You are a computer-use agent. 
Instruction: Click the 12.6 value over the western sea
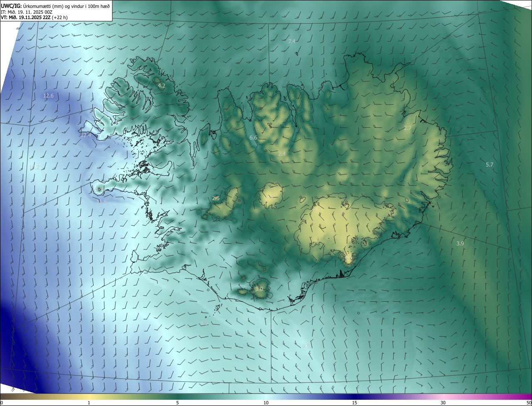[x=48, y=96]
